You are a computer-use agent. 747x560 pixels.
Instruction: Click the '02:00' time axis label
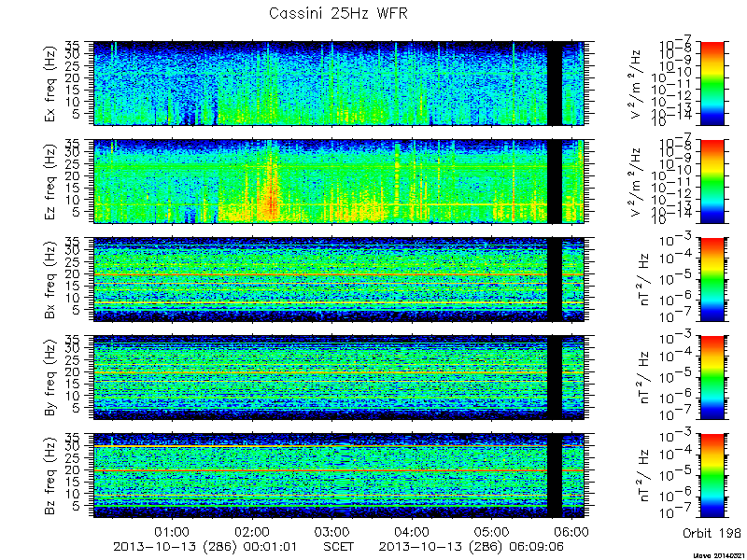(252, 531)
